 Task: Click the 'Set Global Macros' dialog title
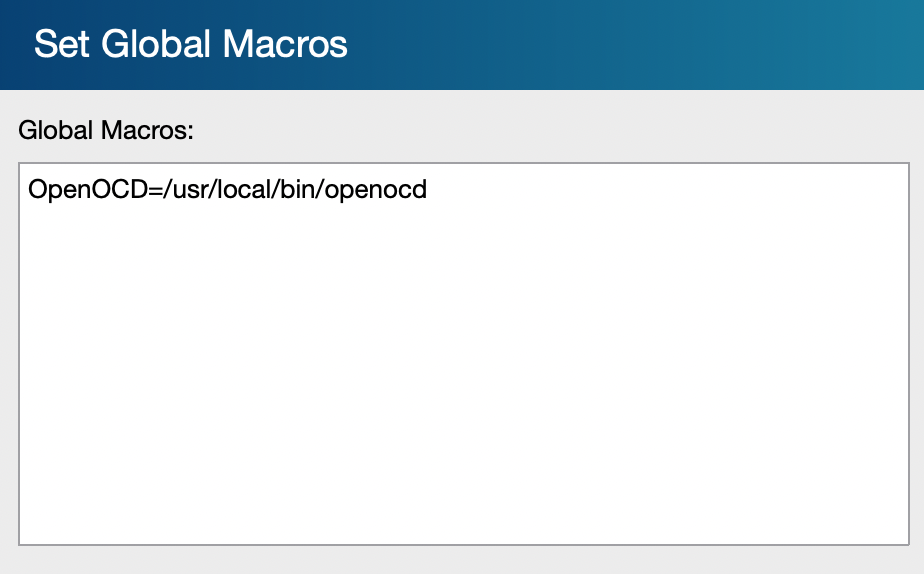click(191, 44)
